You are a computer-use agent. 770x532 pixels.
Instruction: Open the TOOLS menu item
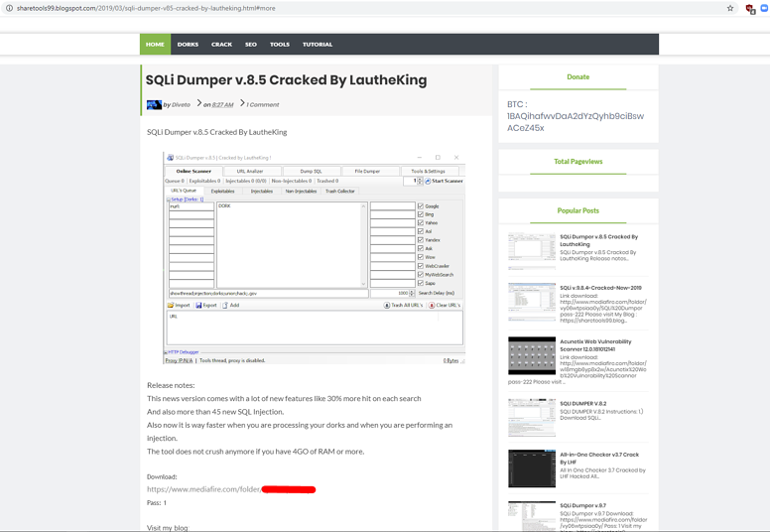[x=280, y=45]
